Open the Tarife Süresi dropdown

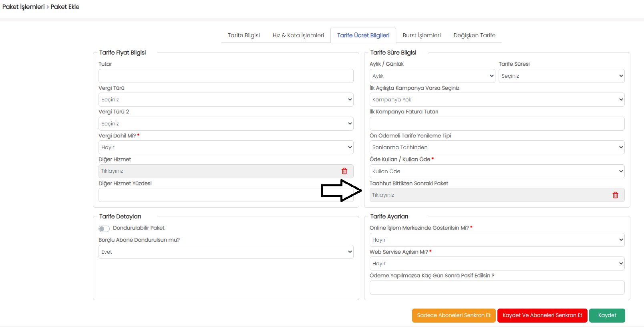pos(561,76)
